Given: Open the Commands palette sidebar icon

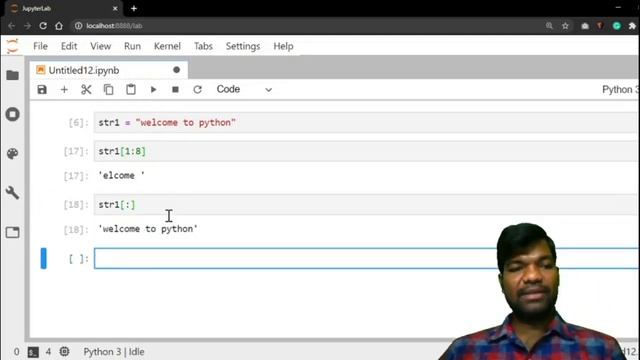Looking at the screenshot, I should (x=13, y=153).
